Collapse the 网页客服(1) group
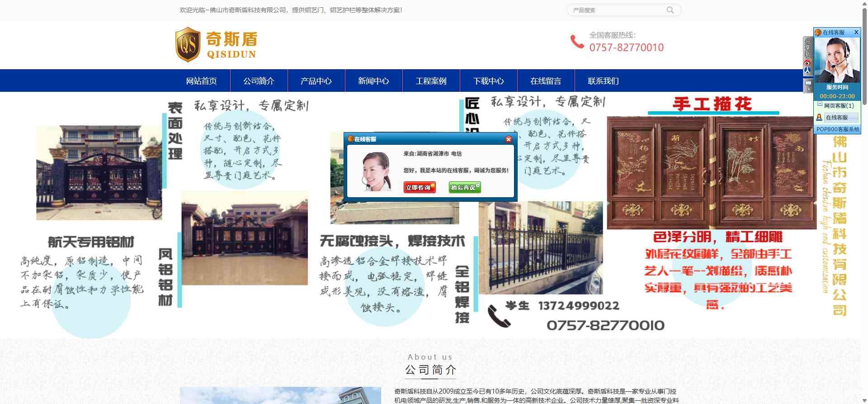The width and height of the screenshot is (868, 404). [x=819, y=105]
